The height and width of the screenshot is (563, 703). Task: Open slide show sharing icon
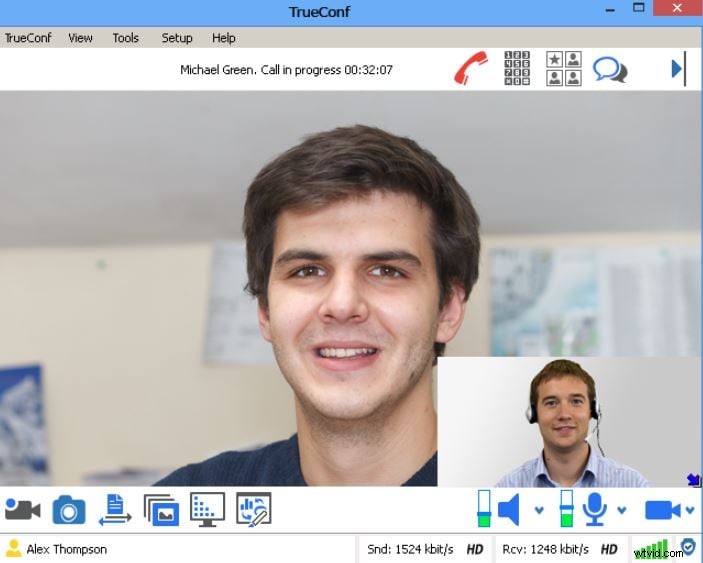pyautogui.click(x=161, y=510)
